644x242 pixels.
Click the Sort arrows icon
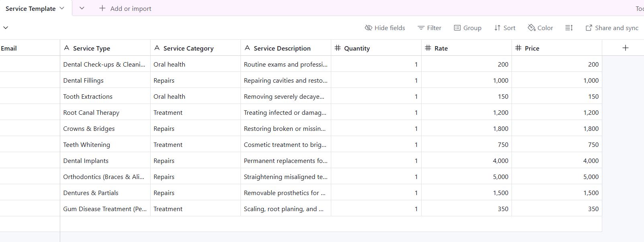coord(497,28)
